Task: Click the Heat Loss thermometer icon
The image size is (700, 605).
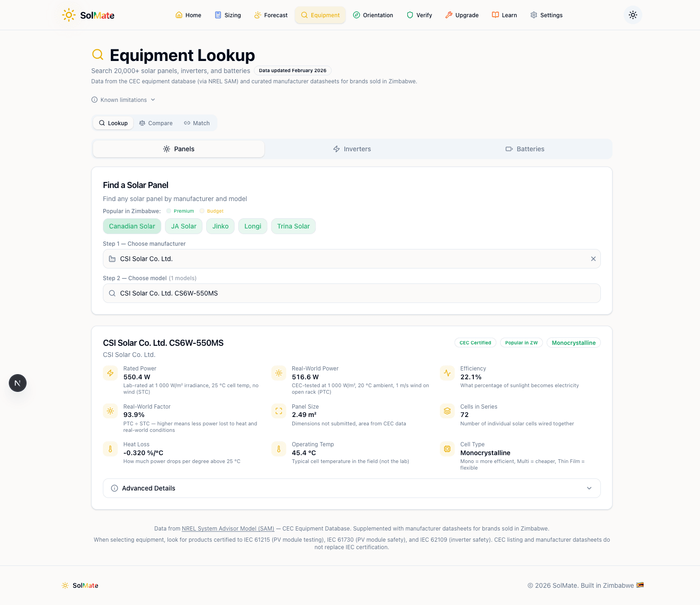Action: click(110, 449)
